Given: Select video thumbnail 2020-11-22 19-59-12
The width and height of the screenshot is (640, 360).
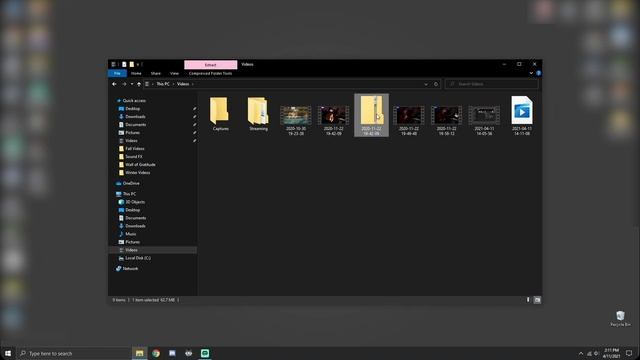Looking at the screenshot, I should click(x=447, y=120).
